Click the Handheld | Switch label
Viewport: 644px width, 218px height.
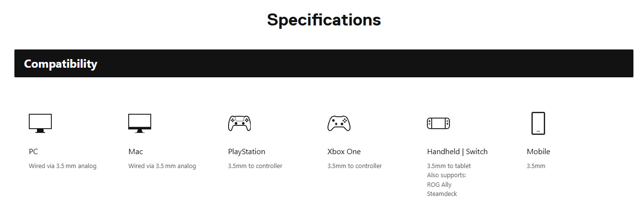tap(457, 152)
